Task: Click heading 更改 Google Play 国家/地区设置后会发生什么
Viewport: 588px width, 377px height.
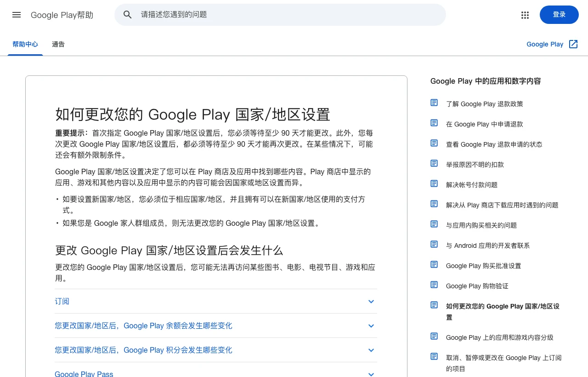Action: point(169,251)
